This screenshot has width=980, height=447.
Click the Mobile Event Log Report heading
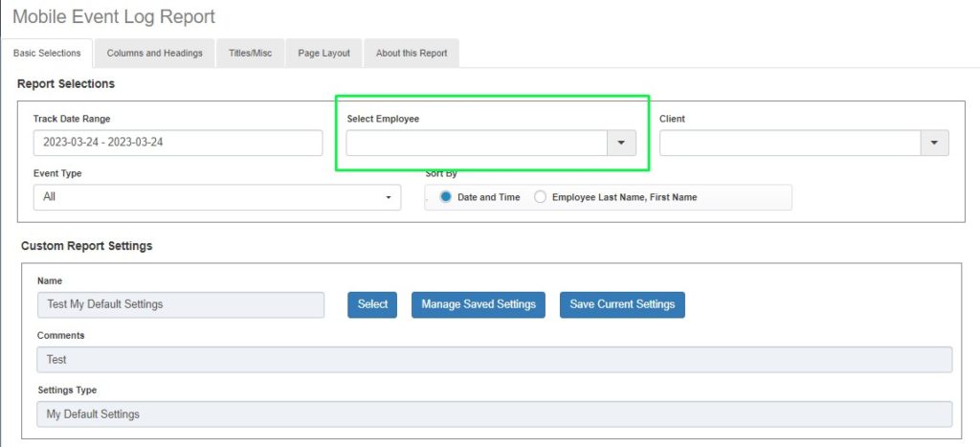(x=114, y=17)
